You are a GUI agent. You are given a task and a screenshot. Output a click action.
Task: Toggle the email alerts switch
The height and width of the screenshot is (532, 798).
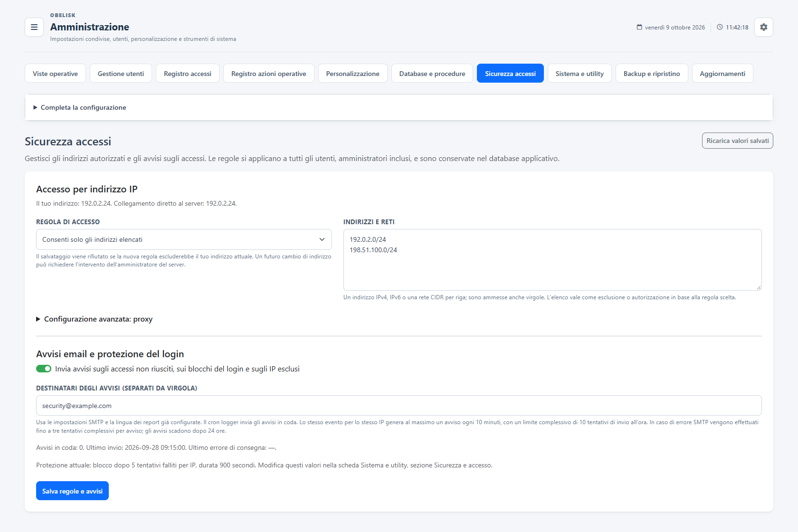tap(44, 369)
